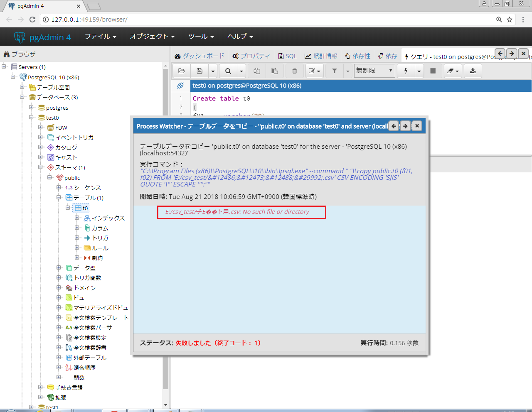Open the ヘルプ menu

(240, 37)
